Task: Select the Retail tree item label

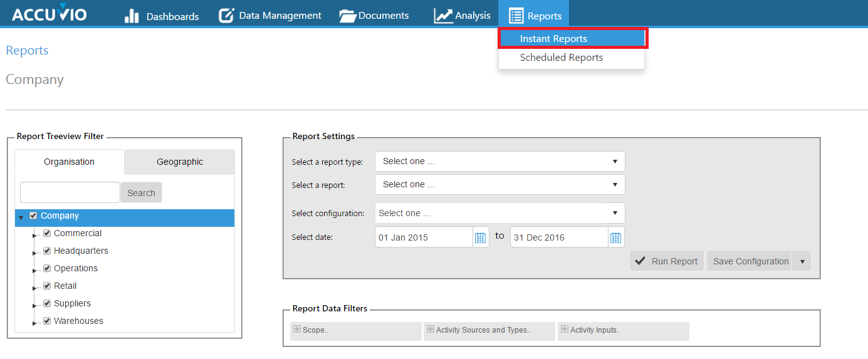Action: point(65,286)
